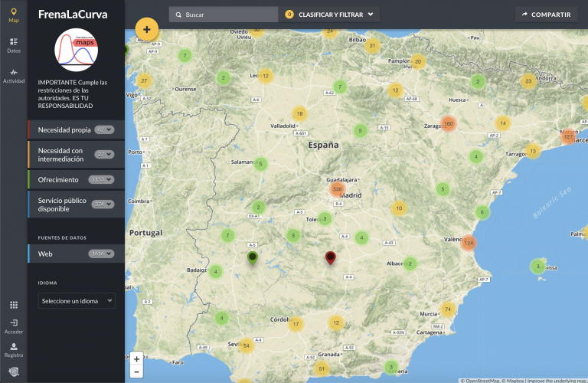Expand Necesidad con intermediación count dropdown
Image resolution: width=588 pixels, height=383 pixels.
(x=104, y=155)
